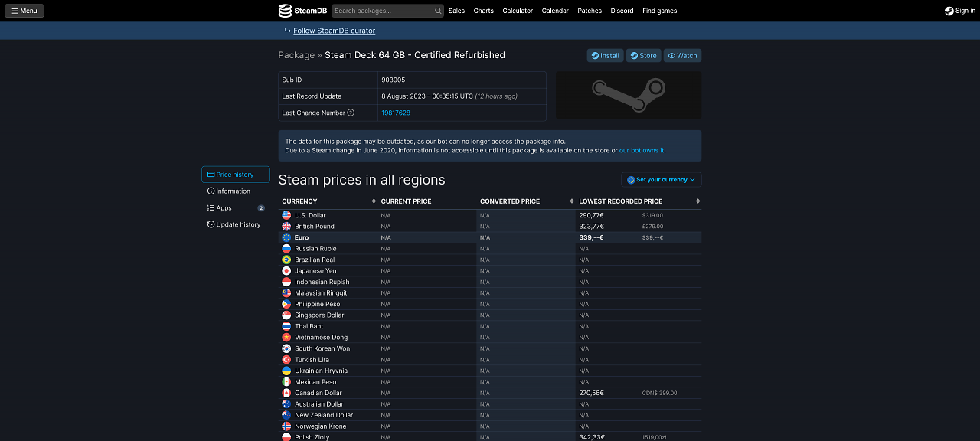The height and width of the screenshot is (441, 980).
Task: Click the Australian Dollar flag icon
Action: click(286, 404)
